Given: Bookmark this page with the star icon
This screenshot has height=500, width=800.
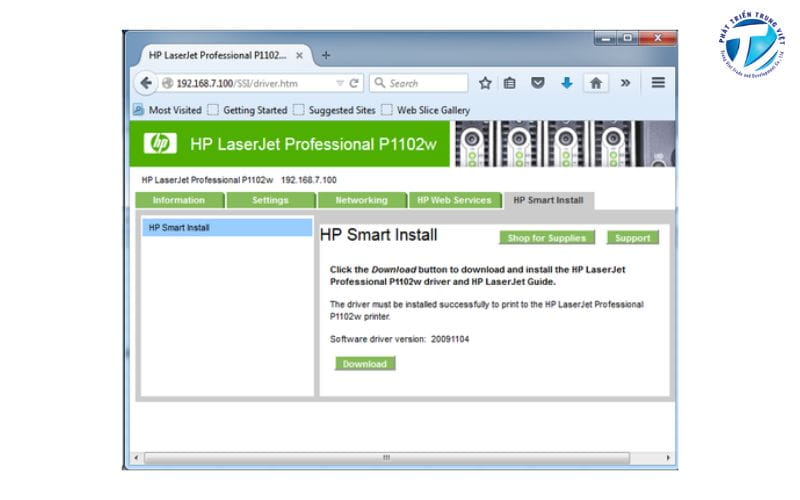Looking at the screenshot, I should (x=485, y=83).
